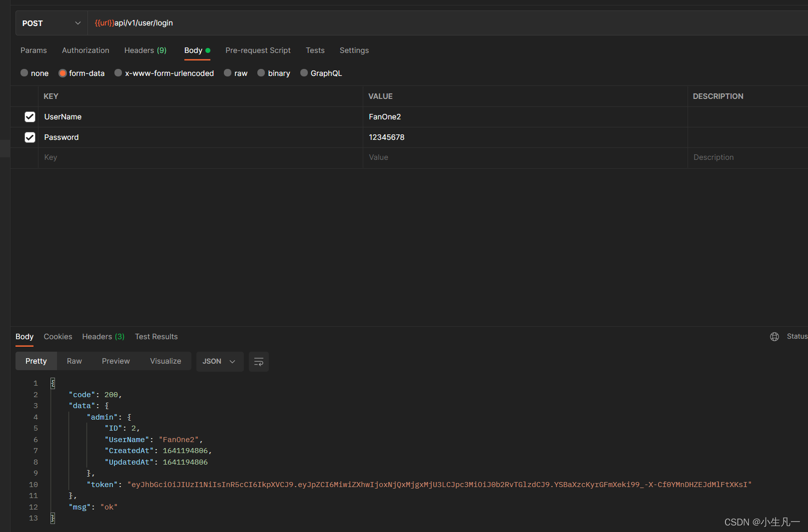This screenshot has height=532, width=808.
Task: Open the JSON format dropdown
Action: point(220,362)
